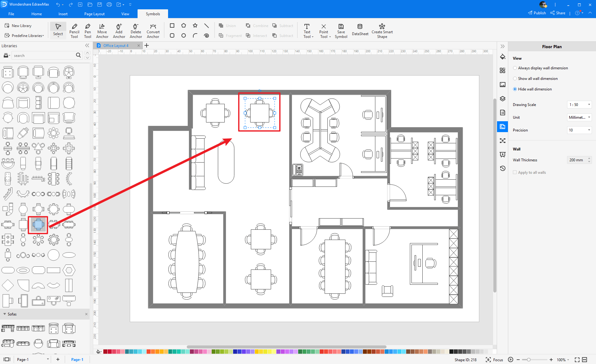596x364 pixels.
Task: Click the zoom slider handle
Action: (x=528, y=360)
